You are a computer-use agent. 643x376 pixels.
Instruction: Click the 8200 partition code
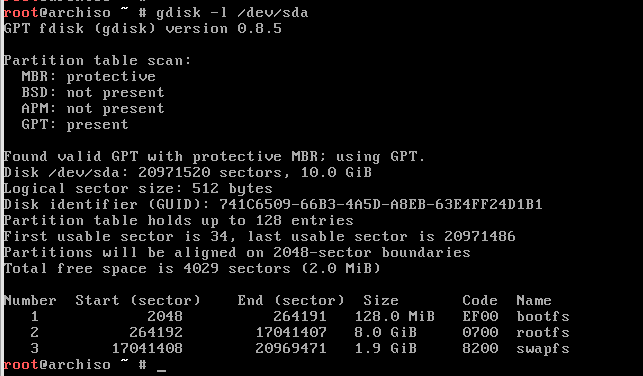point(480,348)
